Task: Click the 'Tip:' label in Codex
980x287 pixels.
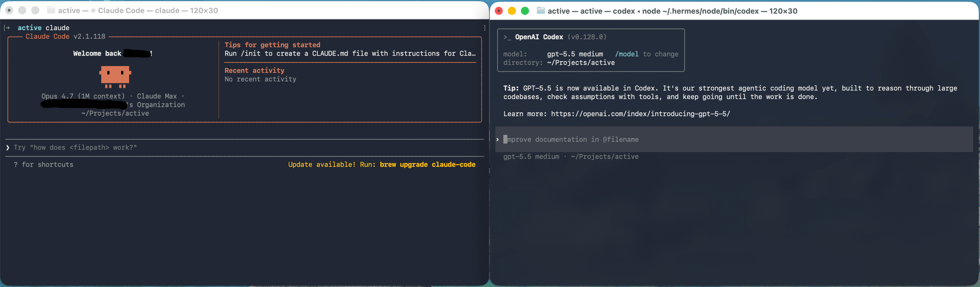Action: (511, 88)
